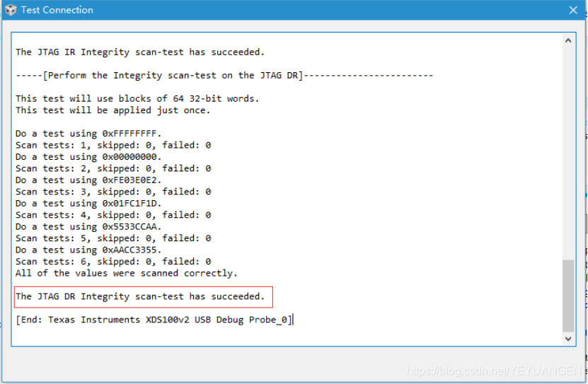The image size is (588, 384).
Task: Close the Test Connection dialog
Action: click(573, 10)
